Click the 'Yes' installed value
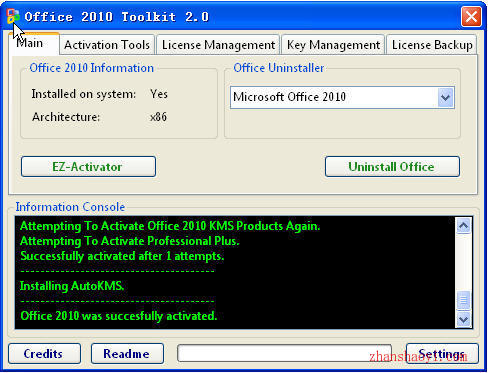The width and height of the screenshot is (488, 373). [159, 94]
